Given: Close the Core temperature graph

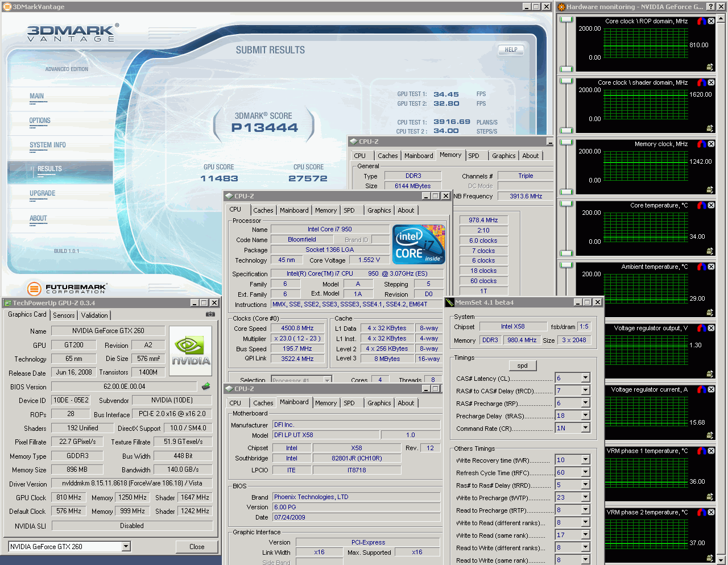Looking at the screenshot, I should click(711, 205).
